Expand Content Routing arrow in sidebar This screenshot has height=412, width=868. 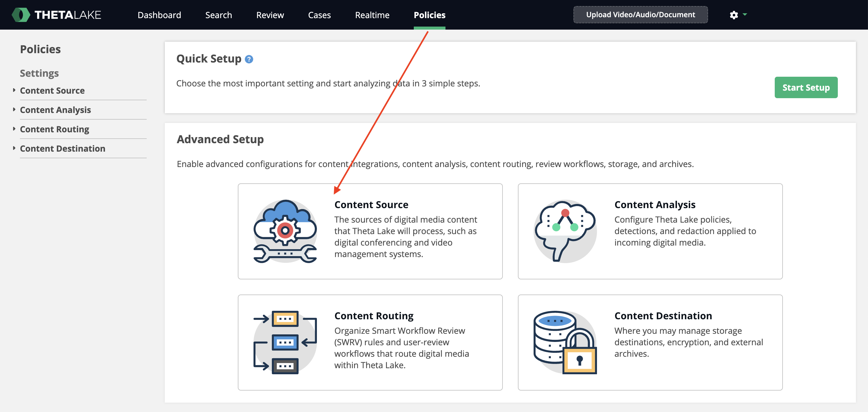pos(14,128)
